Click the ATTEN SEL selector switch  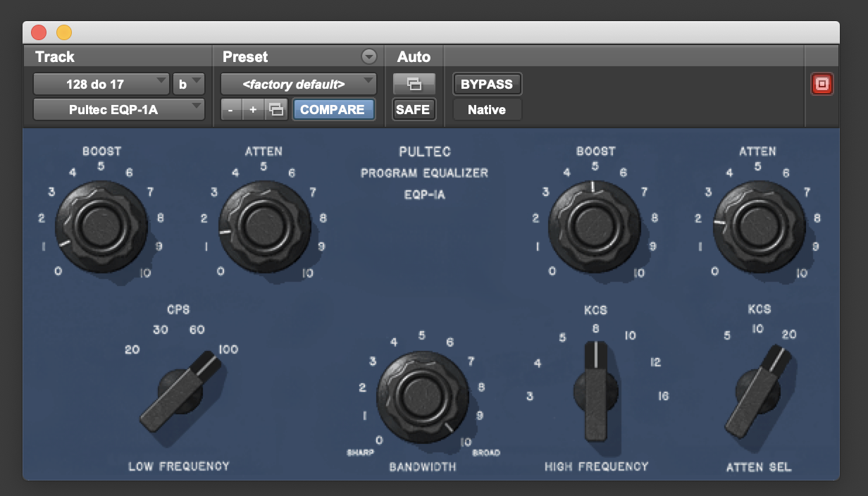tap(757, 391)
